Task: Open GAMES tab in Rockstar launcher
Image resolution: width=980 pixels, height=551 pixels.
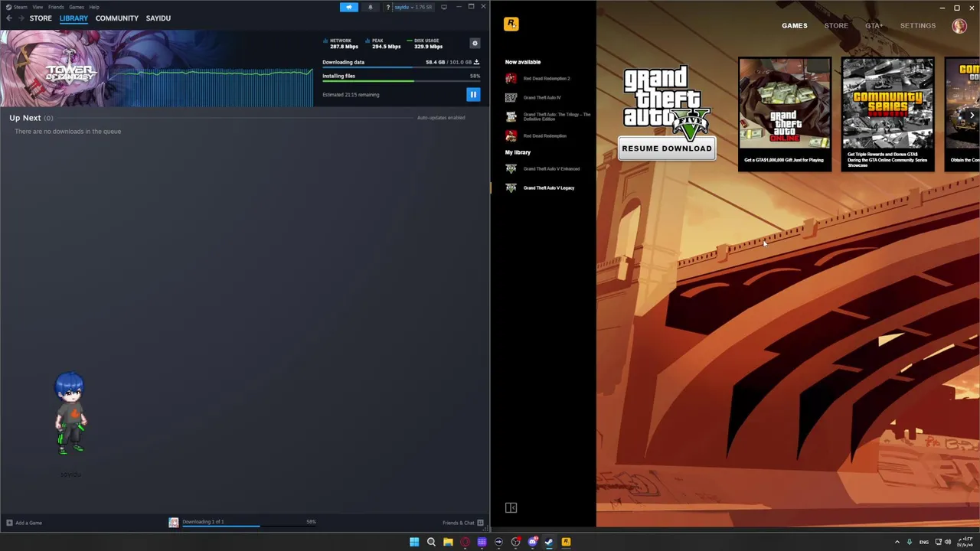Action: coord(794,25)
